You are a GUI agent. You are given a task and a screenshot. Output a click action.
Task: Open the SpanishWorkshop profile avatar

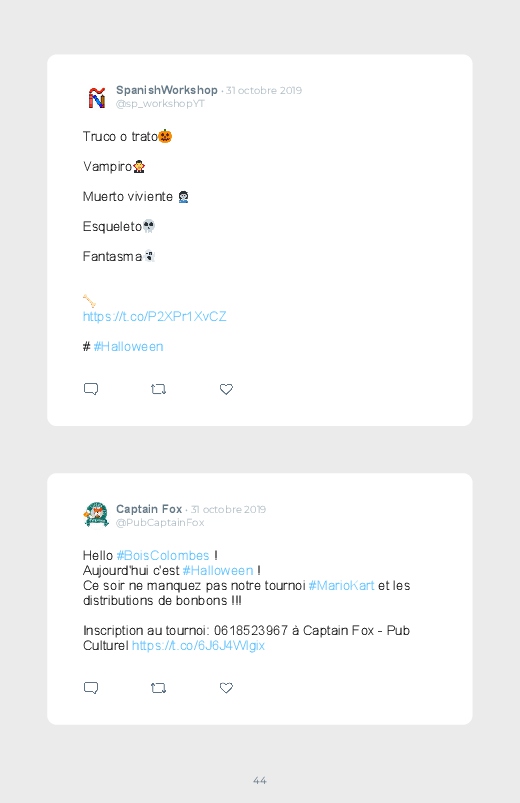[x=96, y=97]
